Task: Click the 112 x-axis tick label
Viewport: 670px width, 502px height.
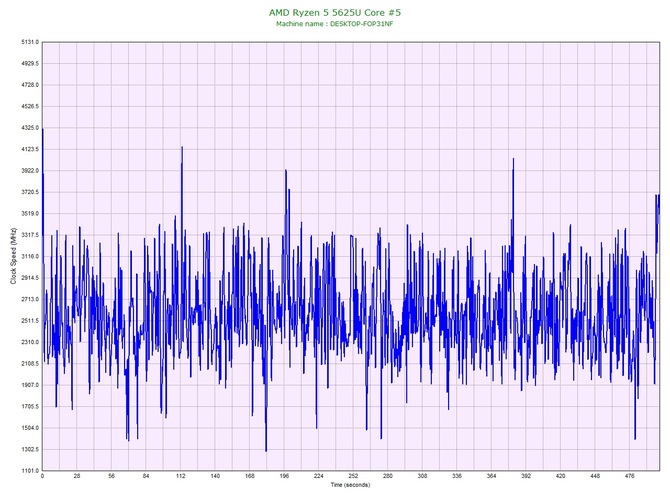Action: (x=181, y=476)
